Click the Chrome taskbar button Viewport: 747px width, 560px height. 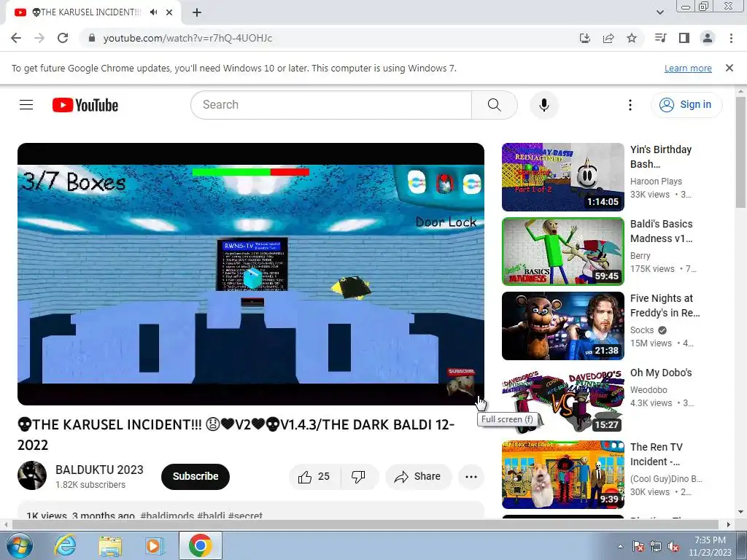pyautogui.click(x=200, y=545)
